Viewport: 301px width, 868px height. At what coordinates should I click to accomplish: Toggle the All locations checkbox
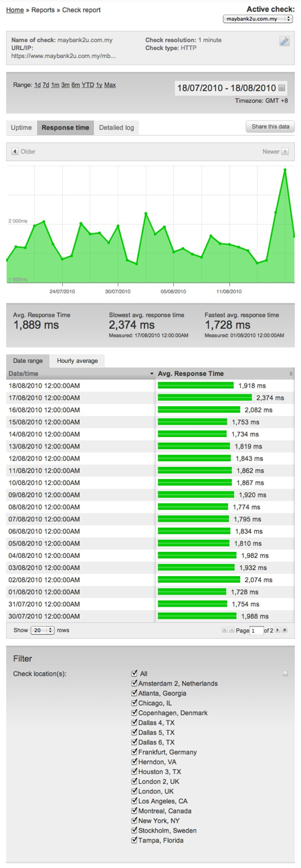click(x=135, y=674)
